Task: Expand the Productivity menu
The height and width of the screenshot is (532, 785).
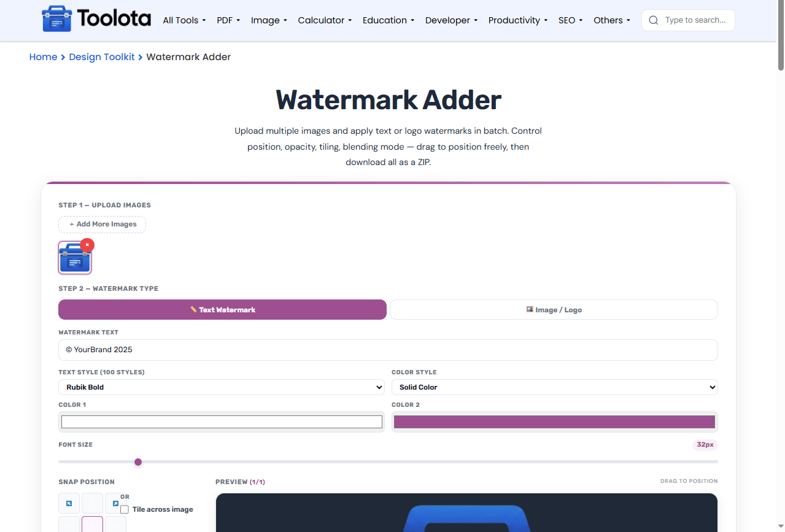Action: point(518,20)
